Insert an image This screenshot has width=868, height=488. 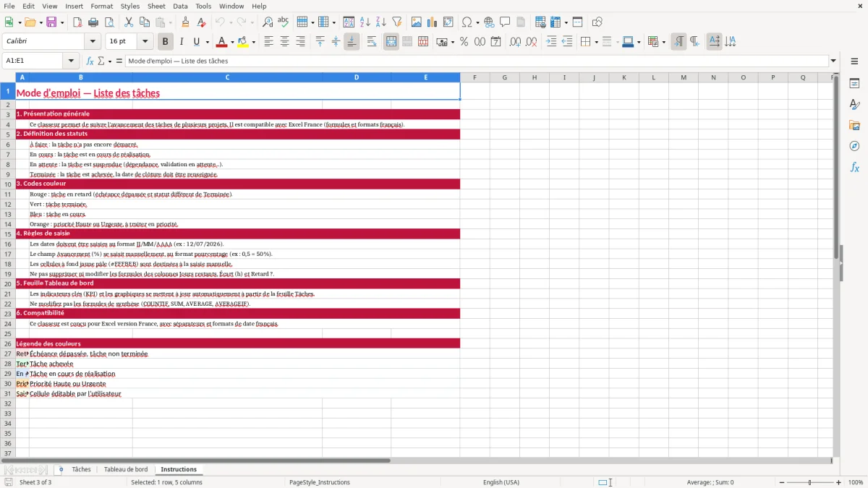(x=417, y=22)
